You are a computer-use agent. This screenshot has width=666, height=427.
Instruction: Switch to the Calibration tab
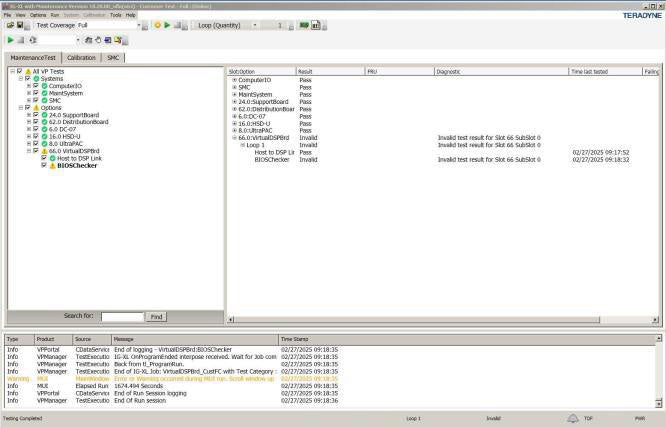[x=81, y=58]
